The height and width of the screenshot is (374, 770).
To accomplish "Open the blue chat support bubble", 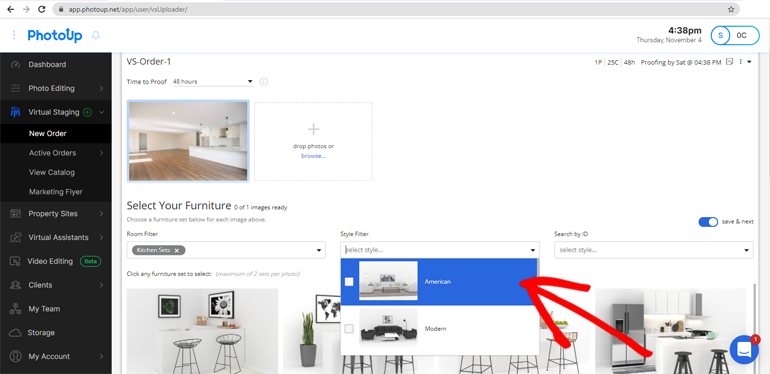I will pos(744,349).
